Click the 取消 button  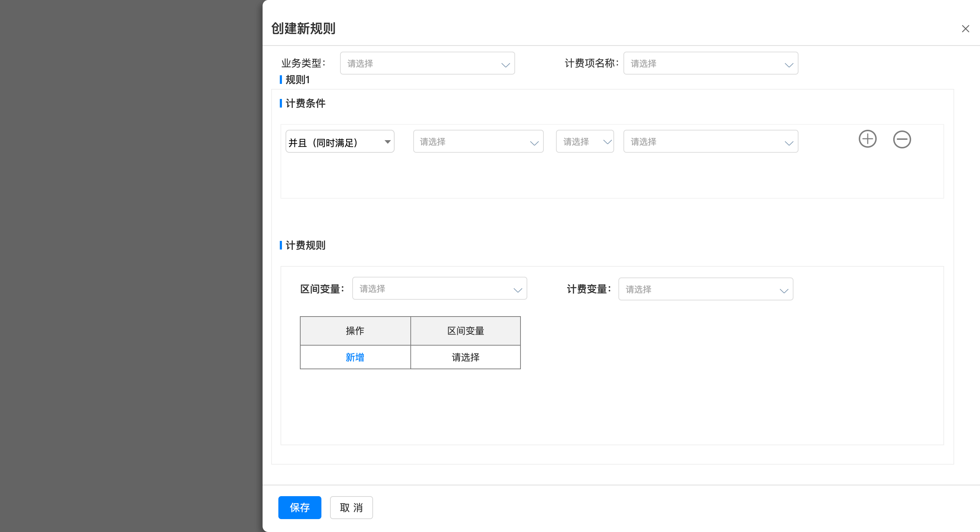pos(351,507)
